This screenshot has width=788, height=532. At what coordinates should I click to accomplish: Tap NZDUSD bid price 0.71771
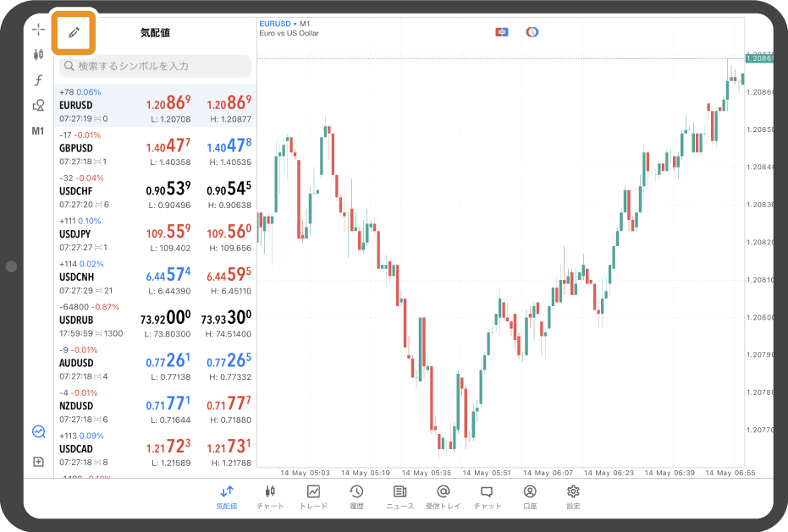[168, 404]
